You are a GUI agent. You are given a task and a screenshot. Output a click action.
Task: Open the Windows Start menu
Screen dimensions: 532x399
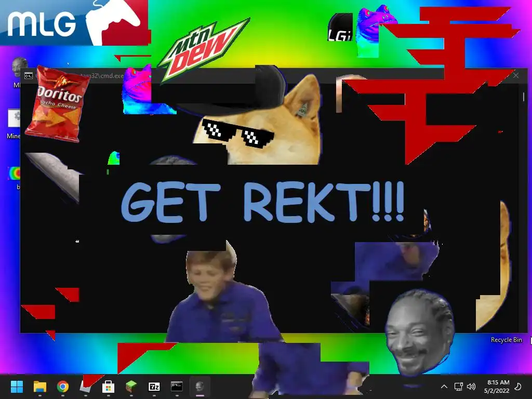tap(17, 386)
